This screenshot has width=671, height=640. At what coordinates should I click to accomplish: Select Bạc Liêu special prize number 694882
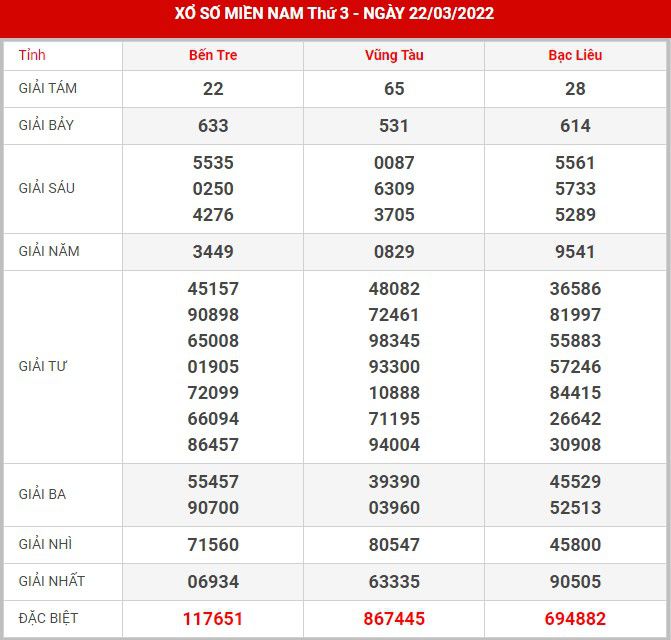575,619
